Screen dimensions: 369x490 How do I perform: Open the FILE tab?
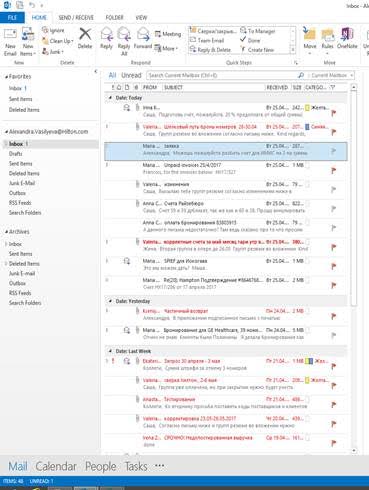point(12,18)
